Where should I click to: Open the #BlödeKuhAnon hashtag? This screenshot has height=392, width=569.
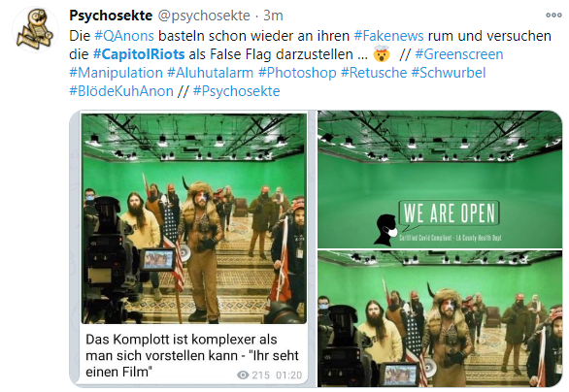coord(121,91)
